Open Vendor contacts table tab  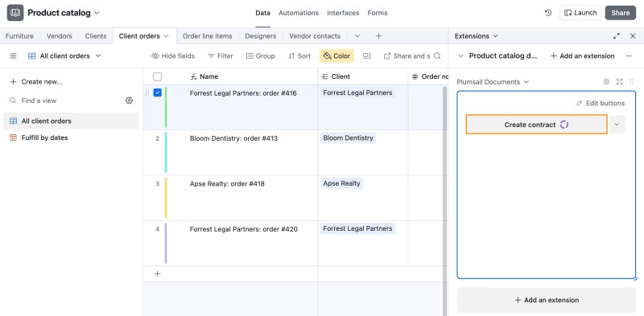(x=315, y=36)
